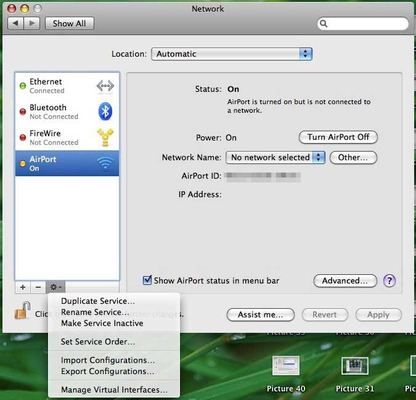The width and height of the screenshot is (416, 400).
Task: Click the Show All button
Action: 69,24
